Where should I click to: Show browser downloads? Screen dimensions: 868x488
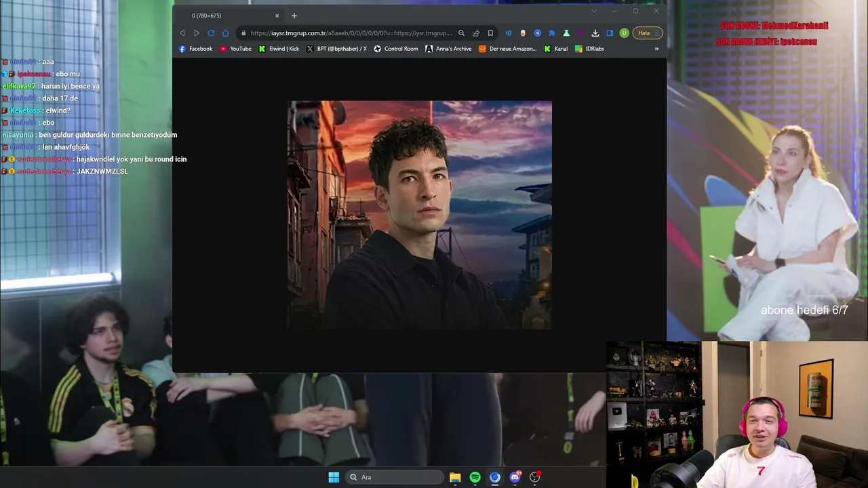point(595,33)
